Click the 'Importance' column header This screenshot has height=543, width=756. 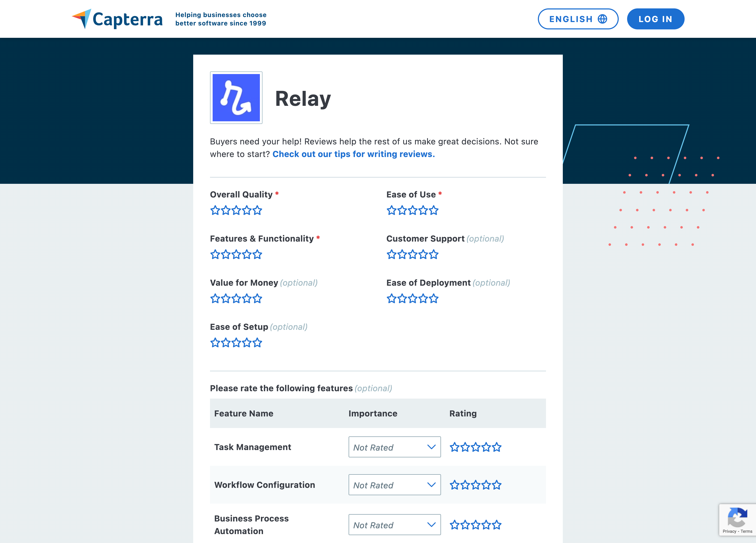point(373,413)
